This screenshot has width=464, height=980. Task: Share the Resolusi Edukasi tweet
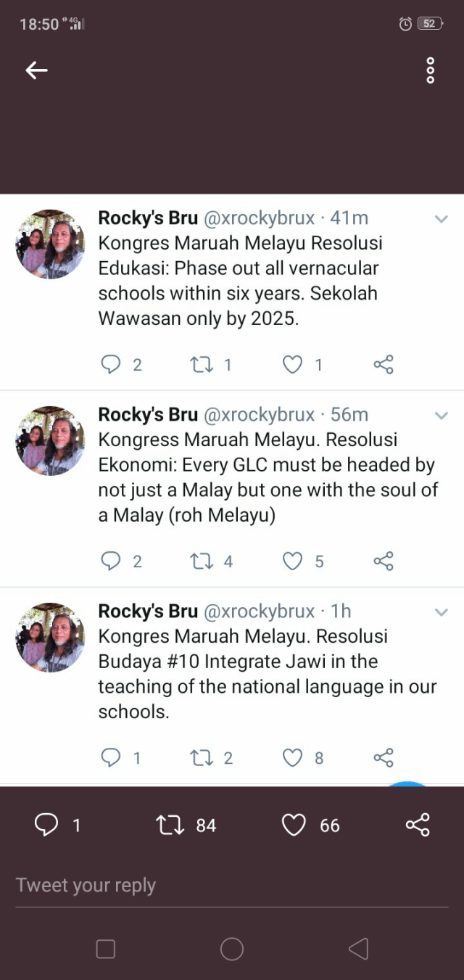tap(383, 364)
